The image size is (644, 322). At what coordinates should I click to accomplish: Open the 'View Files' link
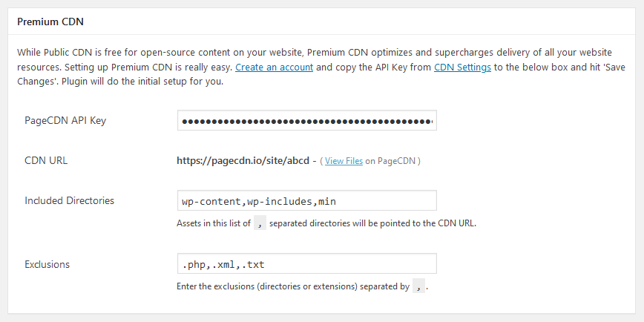click(x=344, y=160)
